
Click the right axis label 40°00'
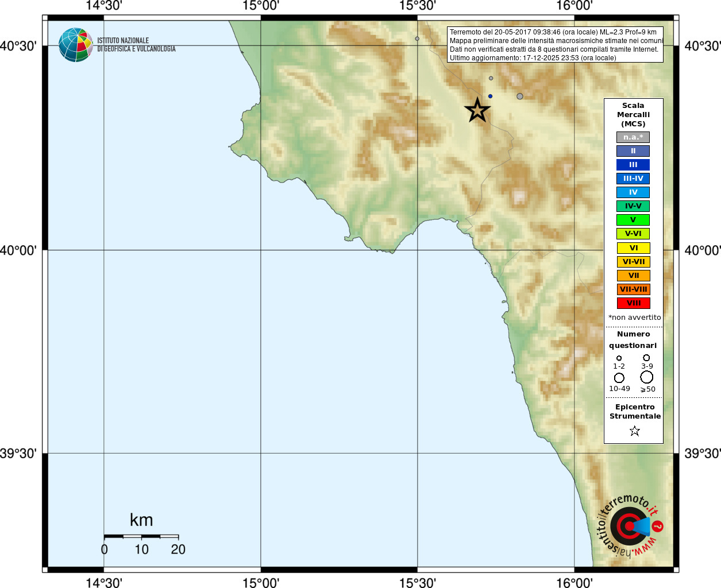point(703,250)
